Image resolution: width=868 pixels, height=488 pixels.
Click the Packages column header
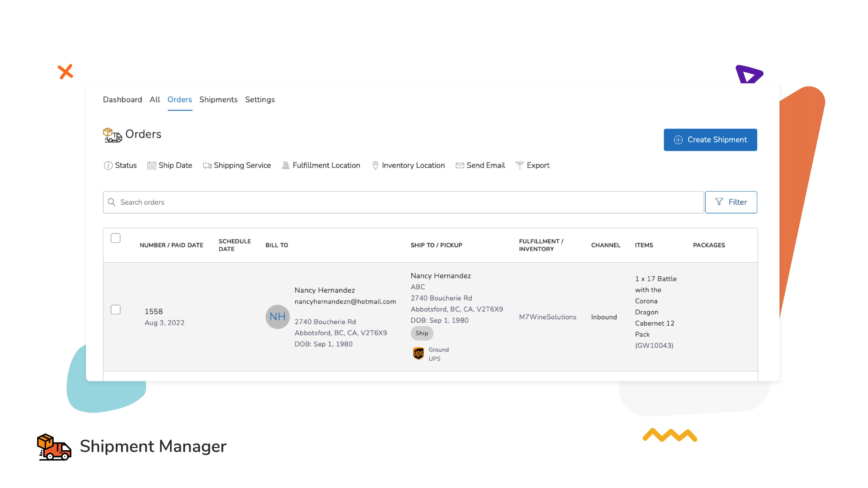(709, 245)
